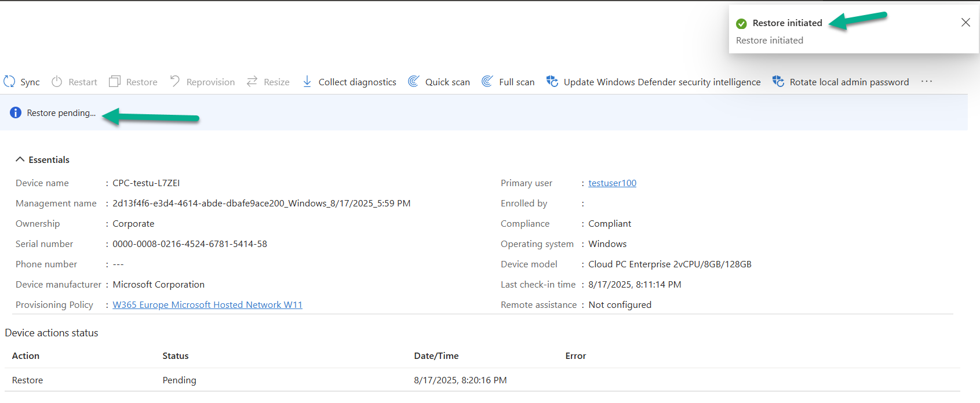Click the Restore pending info icon

coord(16,113)
